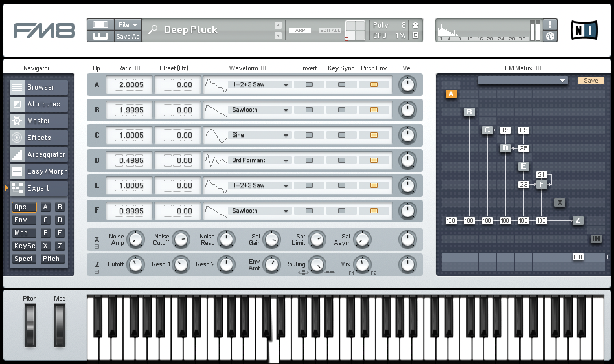The image size is (614, 364).
Task: Click the Save As button
Action: pyautogui.click(x=128, y=36)
